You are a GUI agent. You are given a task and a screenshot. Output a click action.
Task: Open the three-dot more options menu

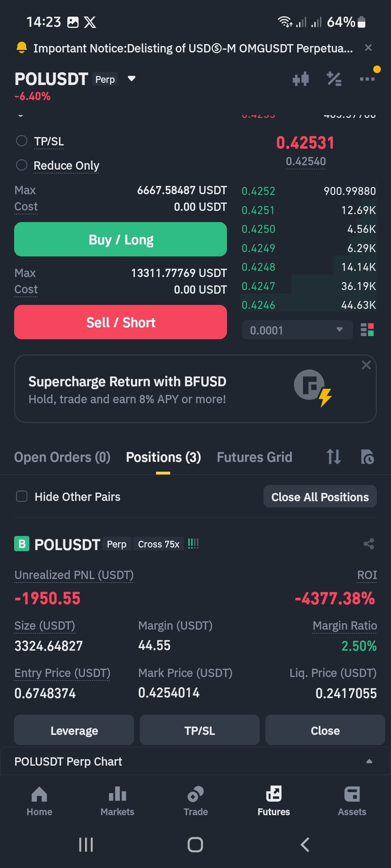tap(367, 79)
